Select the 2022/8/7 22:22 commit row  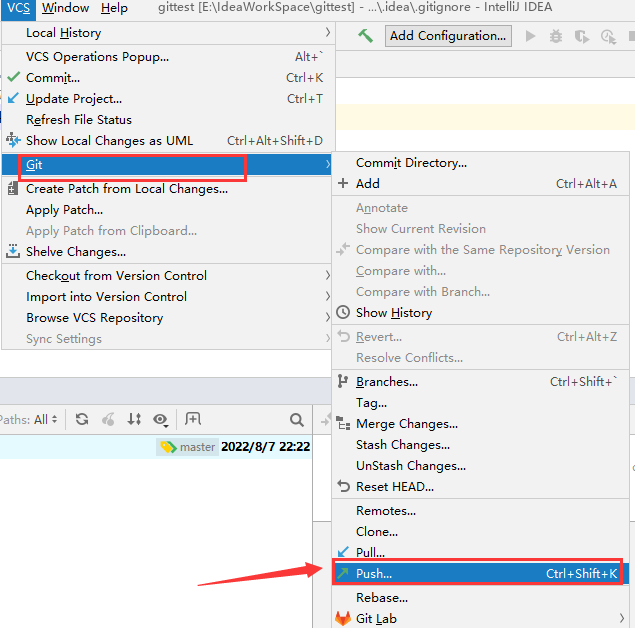click(x=156, y=447)
